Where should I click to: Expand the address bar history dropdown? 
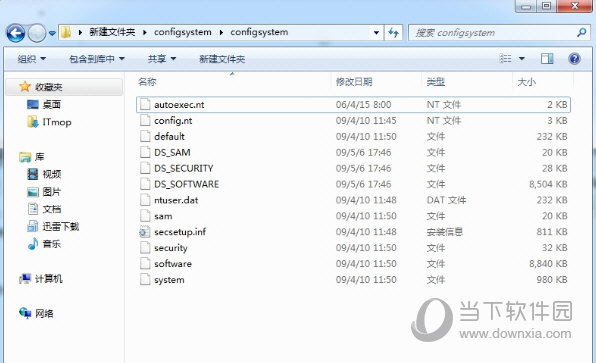376,33
